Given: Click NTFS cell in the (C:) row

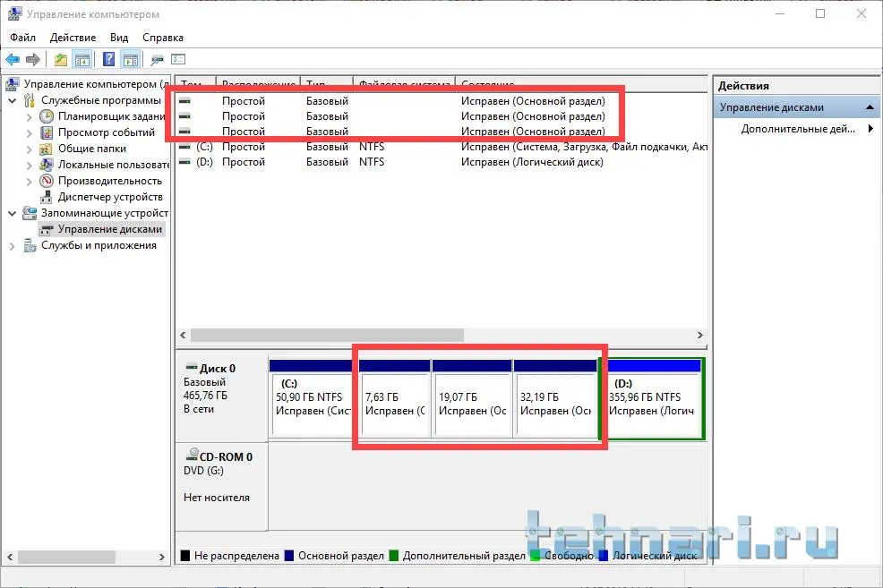Looking at the screenshot, I should click(x=372, y=146).
